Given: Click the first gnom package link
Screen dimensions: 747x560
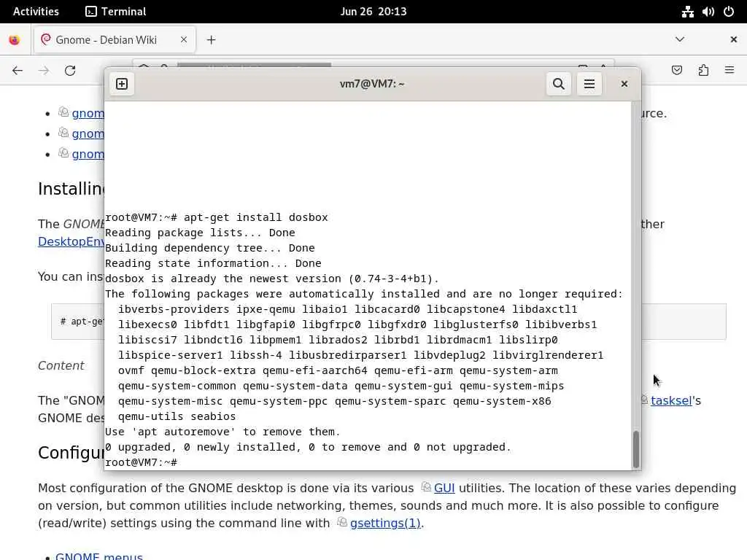Looking at the screenshot, I should pyautogui.click(x=88, y=113).
